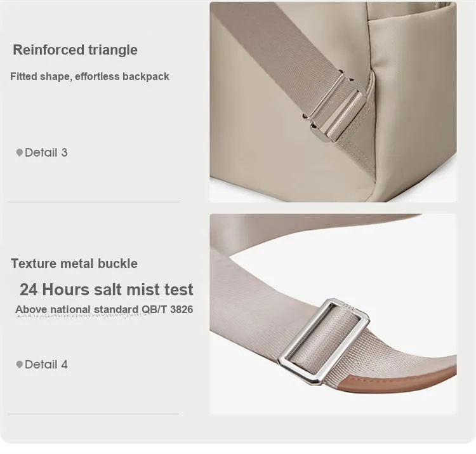Screen dimensions: 476x454
Task: Click the "Fitted shape, effortless backpack" subtitle
Action: pyautogui.click(x=89, y=76)
